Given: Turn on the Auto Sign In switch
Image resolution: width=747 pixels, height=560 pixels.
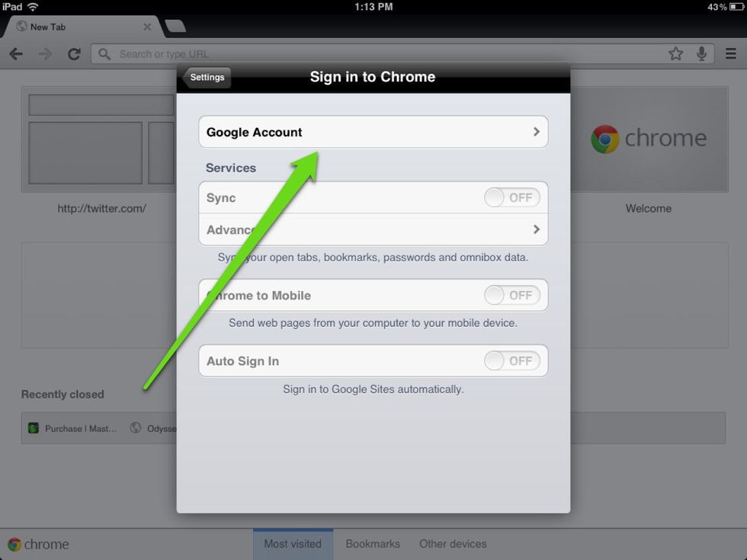Looking at the screenshot, I should 512,361.
